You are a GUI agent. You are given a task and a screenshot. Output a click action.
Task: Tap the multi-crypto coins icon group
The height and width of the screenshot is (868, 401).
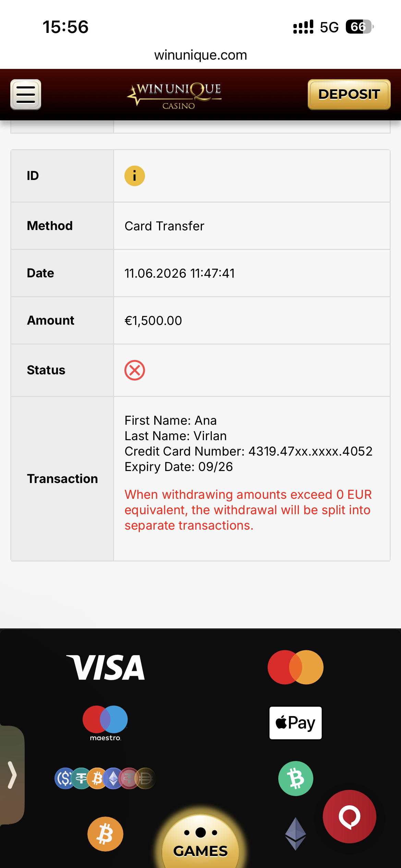(x=105, y=778)
